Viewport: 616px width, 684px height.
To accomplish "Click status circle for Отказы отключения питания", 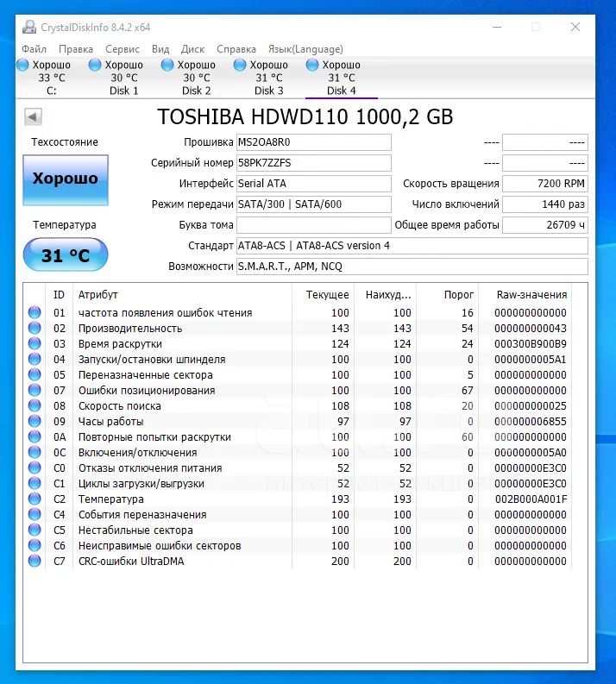I will coord(35,468).
